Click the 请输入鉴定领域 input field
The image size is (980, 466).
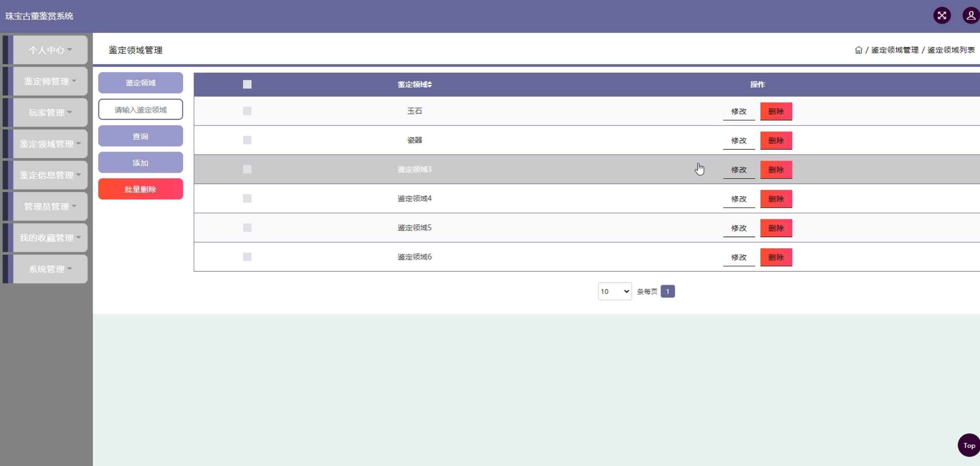click(x=141, y=110)
